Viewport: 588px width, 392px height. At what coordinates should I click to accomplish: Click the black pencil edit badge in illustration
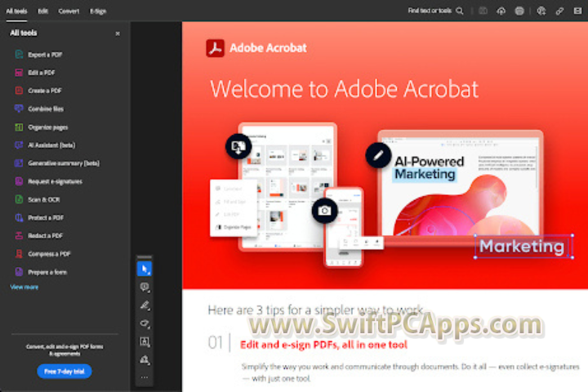coord(378,155)
